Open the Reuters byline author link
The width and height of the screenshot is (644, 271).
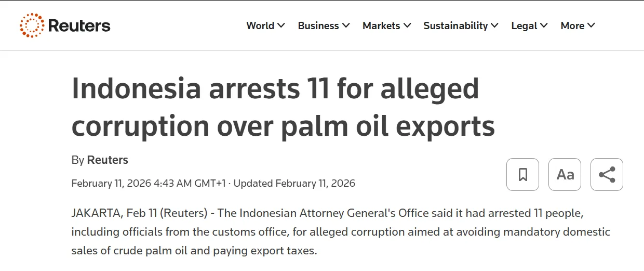pos(108,160)
